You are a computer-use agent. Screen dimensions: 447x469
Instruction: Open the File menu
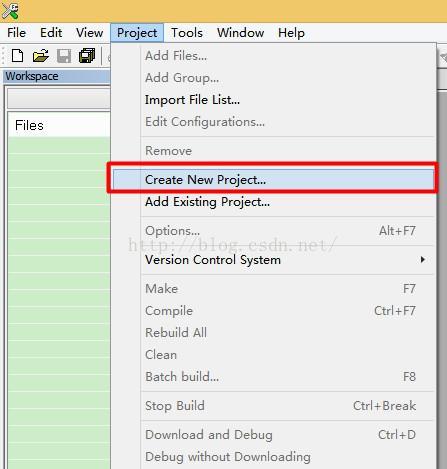pos(16,33)
